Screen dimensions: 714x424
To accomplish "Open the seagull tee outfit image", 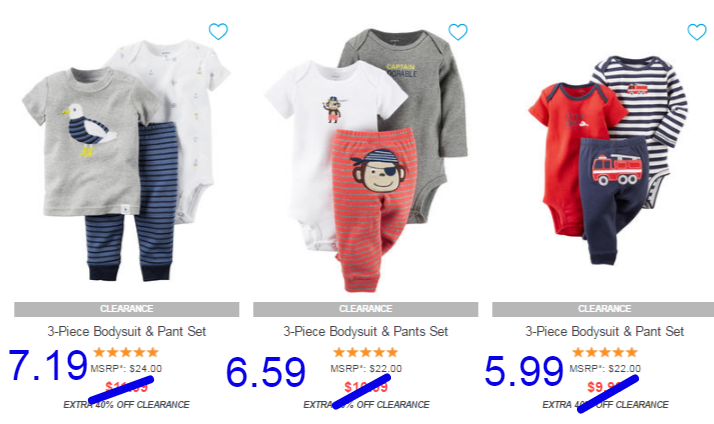I will click(126, 160).
